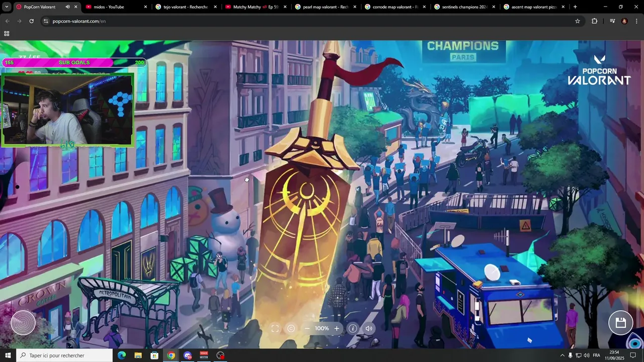
Task: Open Microsoft Store from taskbar
Action: [x=154, y=355]
